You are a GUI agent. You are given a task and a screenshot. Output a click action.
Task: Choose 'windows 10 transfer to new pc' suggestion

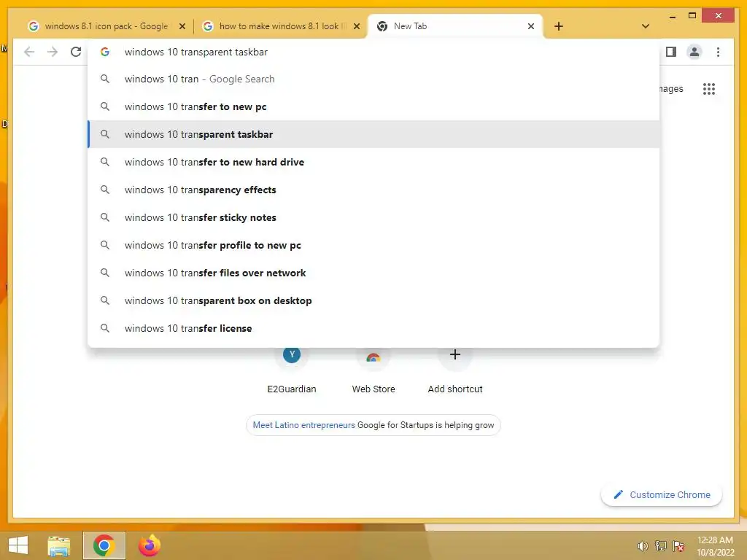click(373, 106)
